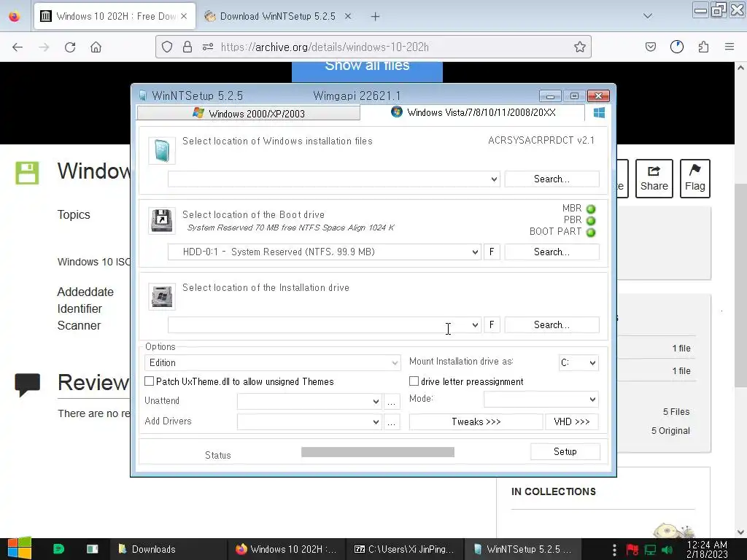Open the Edition dropdown
The height and width of the screenshot is (560, 747).
click(x=273, y=363)
